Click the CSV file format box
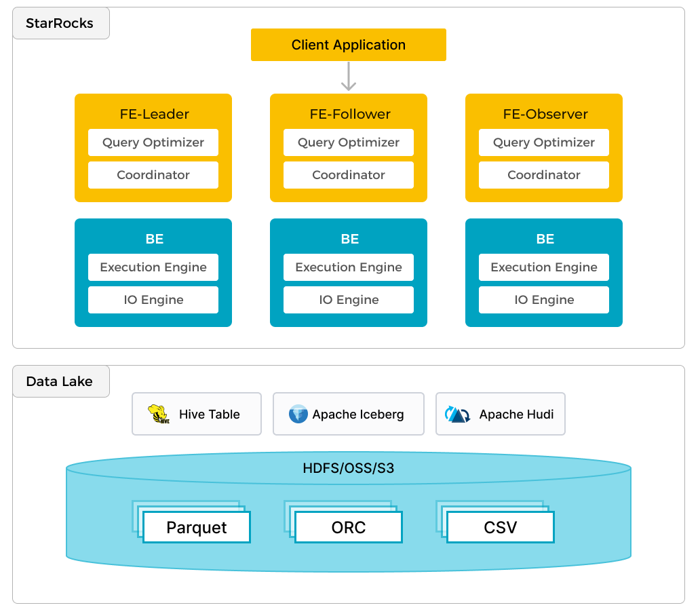 [x=501, y=527]
